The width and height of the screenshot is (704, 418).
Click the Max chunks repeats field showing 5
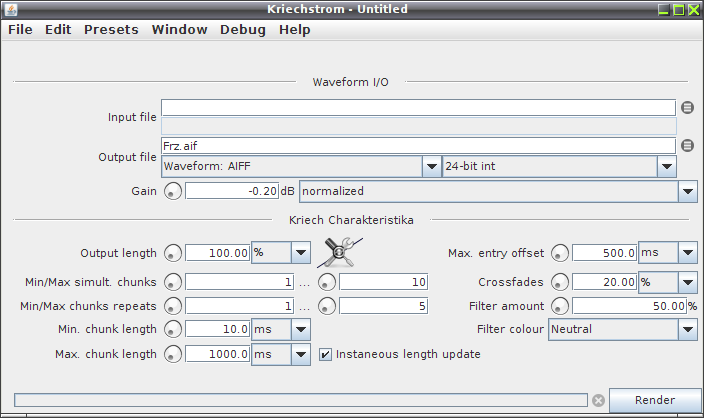pos(383,306)
